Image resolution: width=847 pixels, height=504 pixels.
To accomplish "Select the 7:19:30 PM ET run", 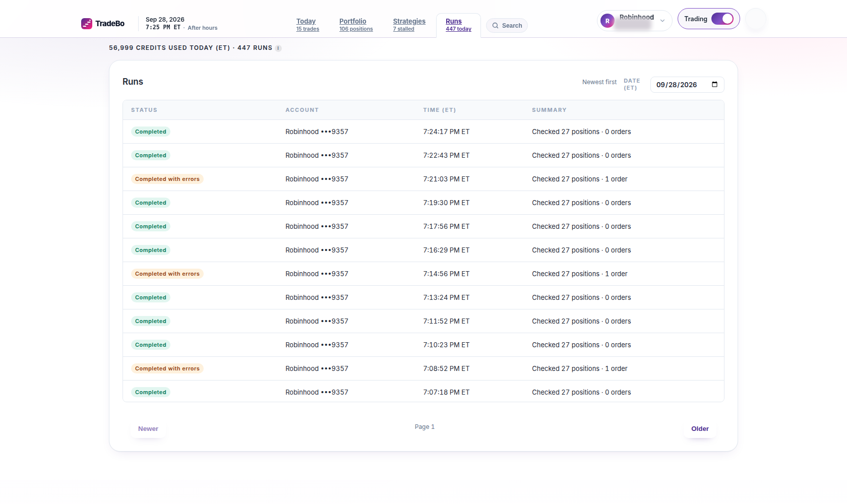I will 423,203.
